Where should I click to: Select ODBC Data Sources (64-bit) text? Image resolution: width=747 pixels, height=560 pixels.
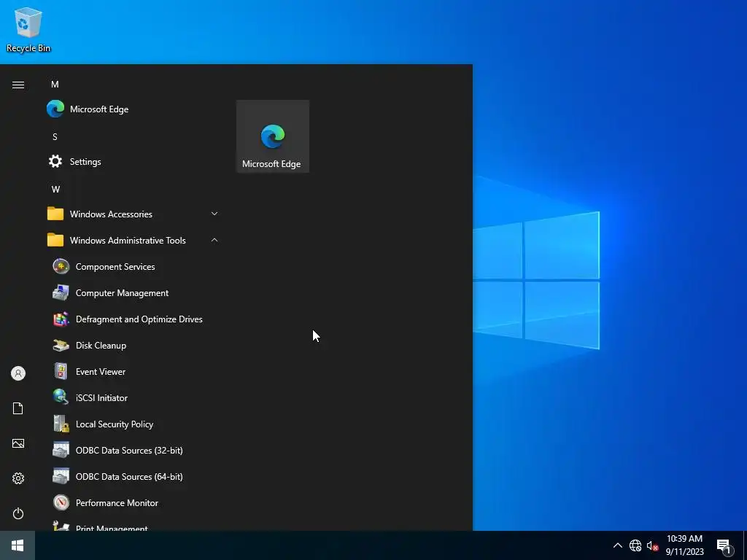(x=129, y=476)
